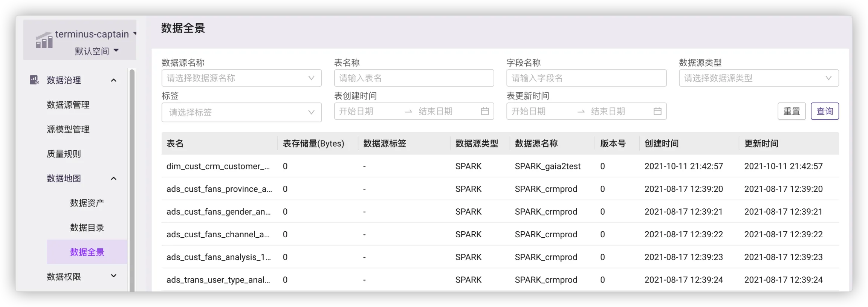The image size is (868, 307).
Task: Click the 查询 button
Action: [x=824, y=111]
